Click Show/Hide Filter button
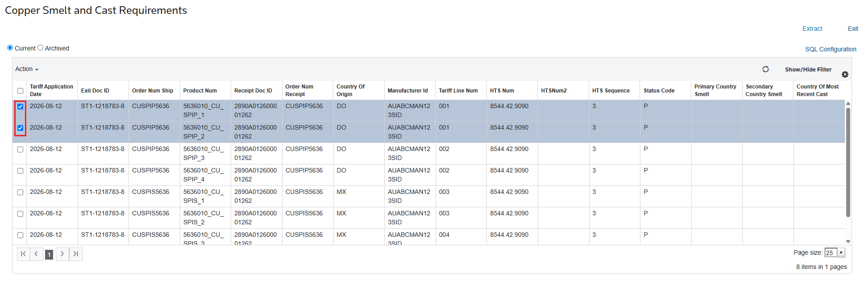 coord(808,70)
